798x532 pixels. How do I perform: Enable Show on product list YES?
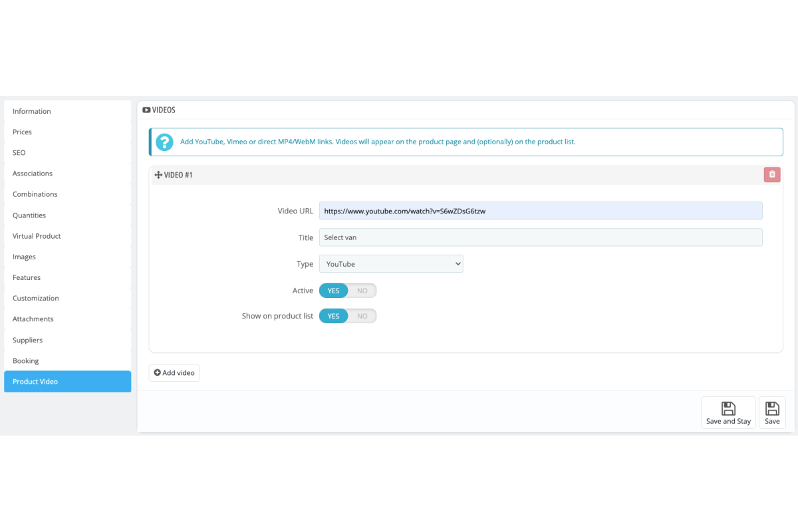coord(334,316)
